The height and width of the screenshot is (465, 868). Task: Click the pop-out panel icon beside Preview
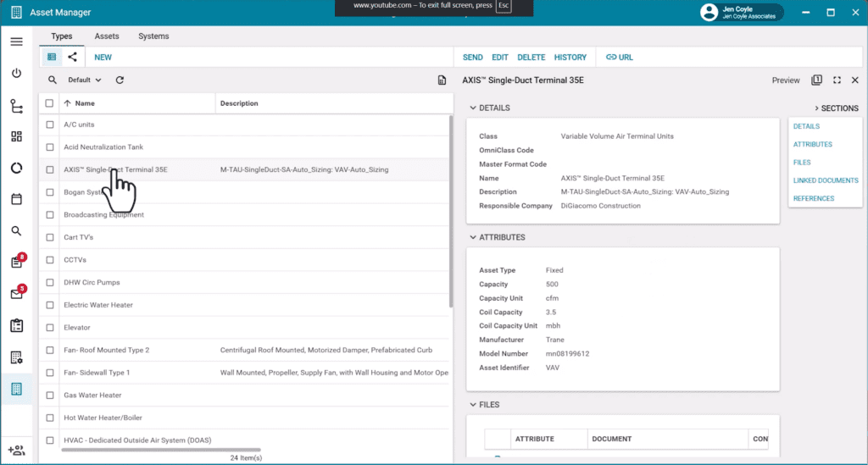(x=816, y=80)
